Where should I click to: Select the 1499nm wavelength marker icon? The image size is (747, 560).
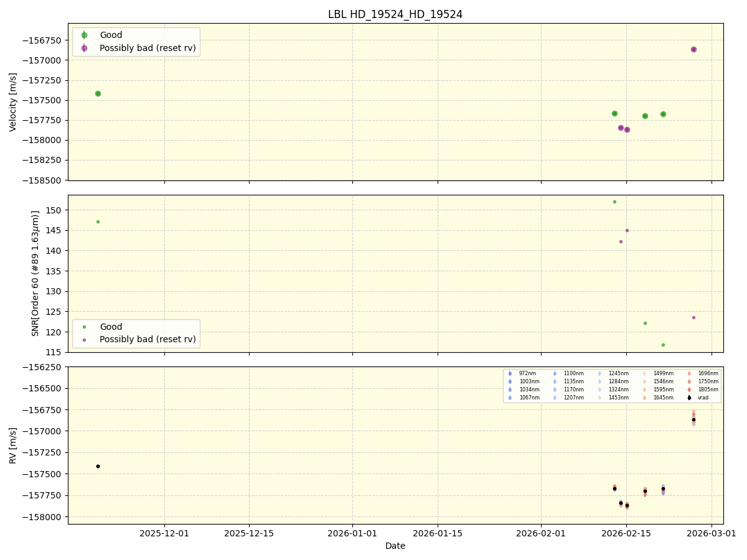coord(644,373)
